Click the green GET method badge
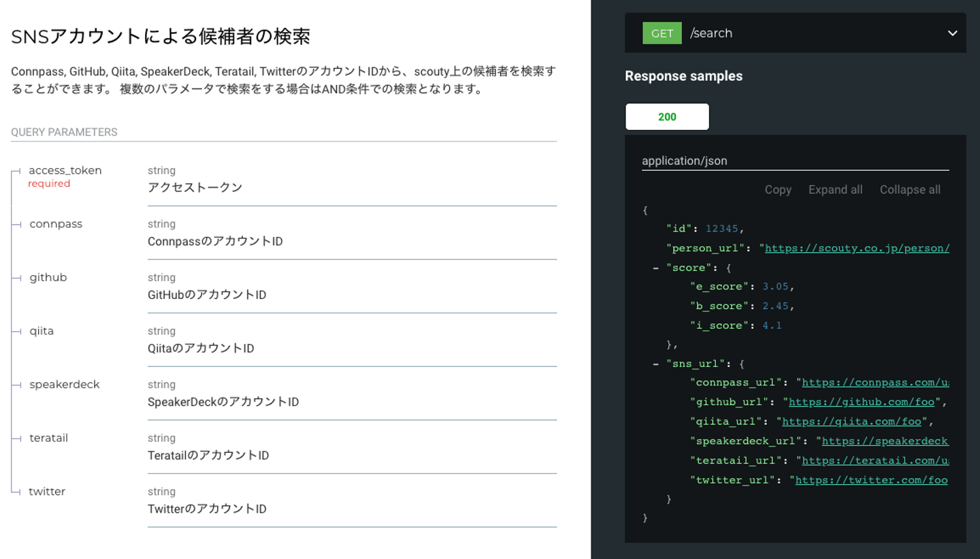980x559 pixels. tap(661, 33)
